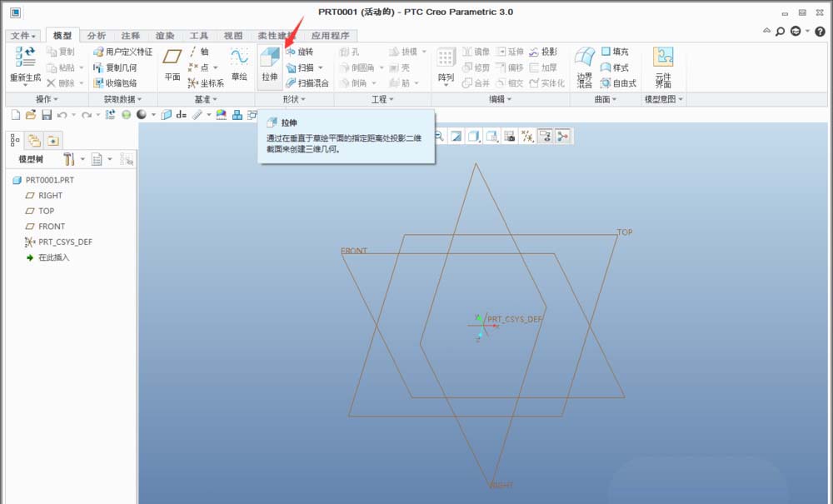Expand the 编辑 (Editing) group dropdown
This screenshot has height=504, width=833.
(500, 99)
